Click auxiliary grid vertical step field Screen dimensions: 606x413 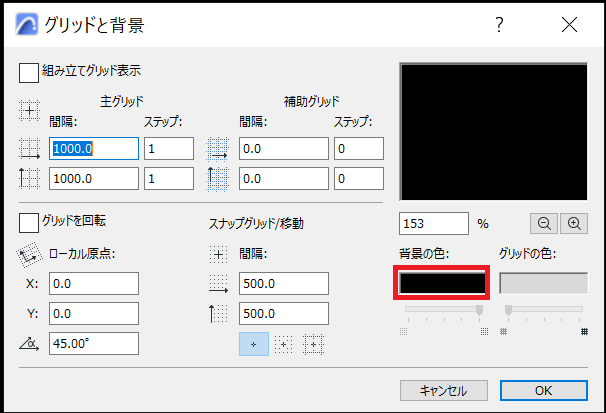(x=359, y=178)
